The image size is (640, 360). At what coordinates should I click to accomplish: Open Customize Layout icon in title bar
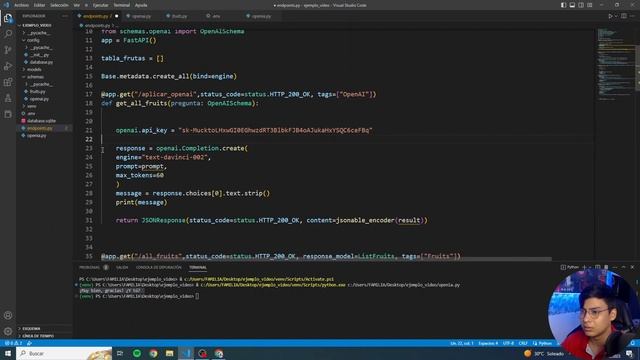pyautogui.click(x=590, y=5)
